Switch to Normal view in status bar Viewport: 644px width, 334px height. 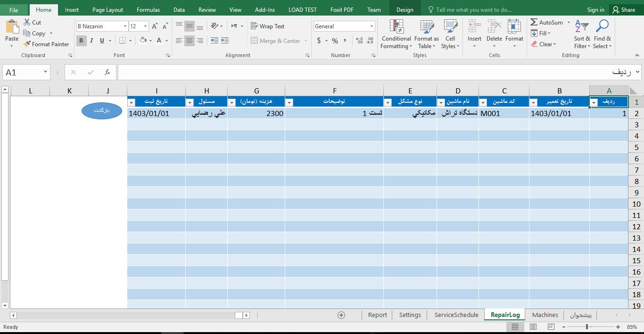click(x=515, y=327)
